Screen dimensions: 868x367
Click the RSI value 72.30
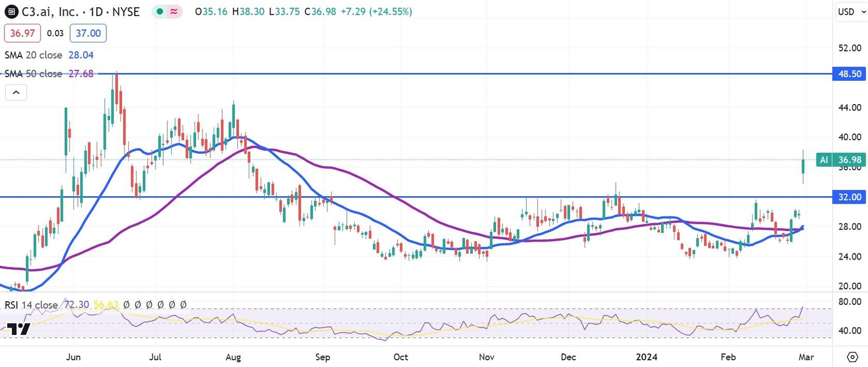(x=77, y=305)
